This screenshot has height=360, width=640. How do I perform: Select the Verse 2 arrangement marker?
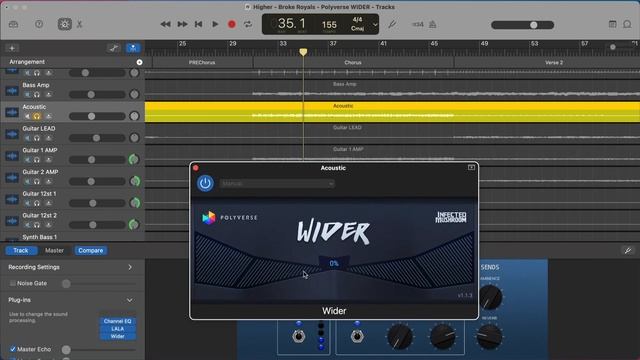[x=554, y=62]
